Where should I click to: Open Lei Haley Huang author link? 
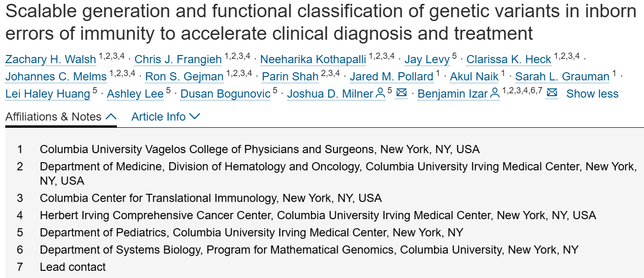pos(47,94)
